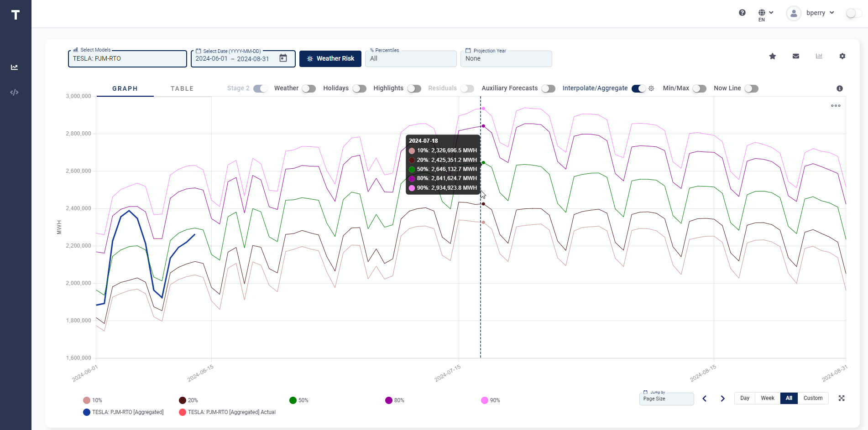Switch to the TABLE tab
868x430 pixels.
pos(182,88)
